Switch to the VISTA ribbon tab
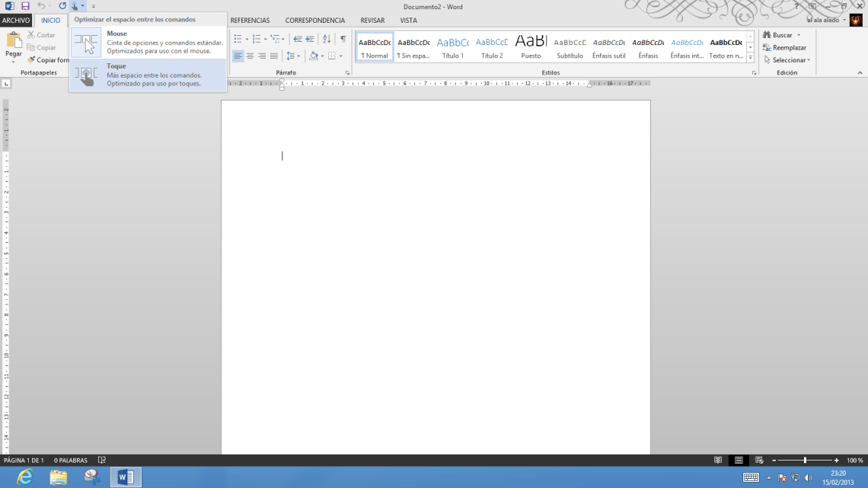868x488 pixels. pos(408,20)
